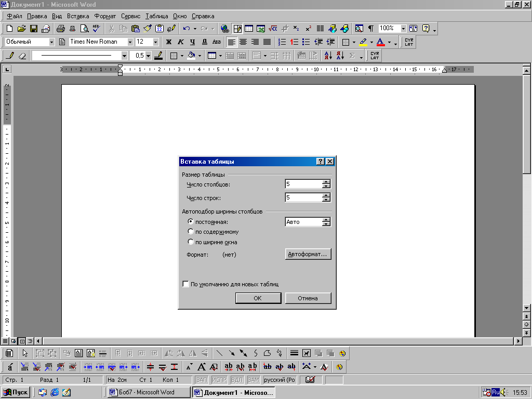The width and height of the screenshot is (532, 399).
Task: Click the font color A swatch
Action: 381,42
